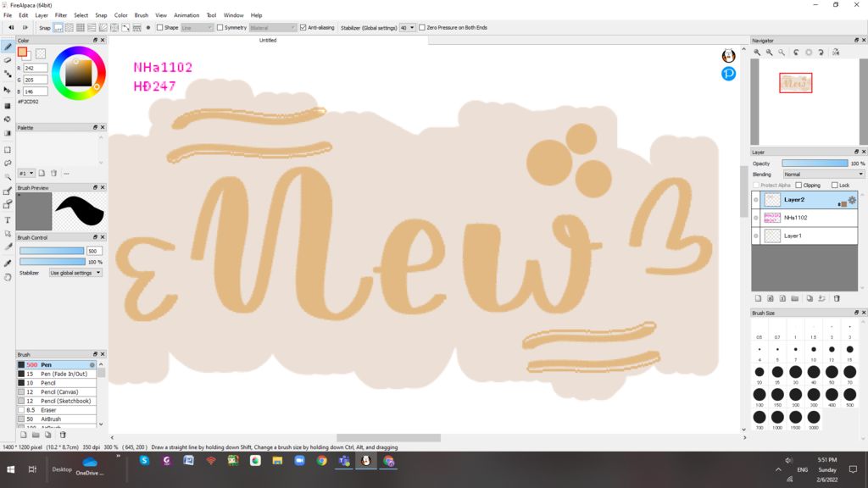This screenshot has width=868, height=488.
Task: Select the Brush tool in the toolbox
Action: (8, 47)
